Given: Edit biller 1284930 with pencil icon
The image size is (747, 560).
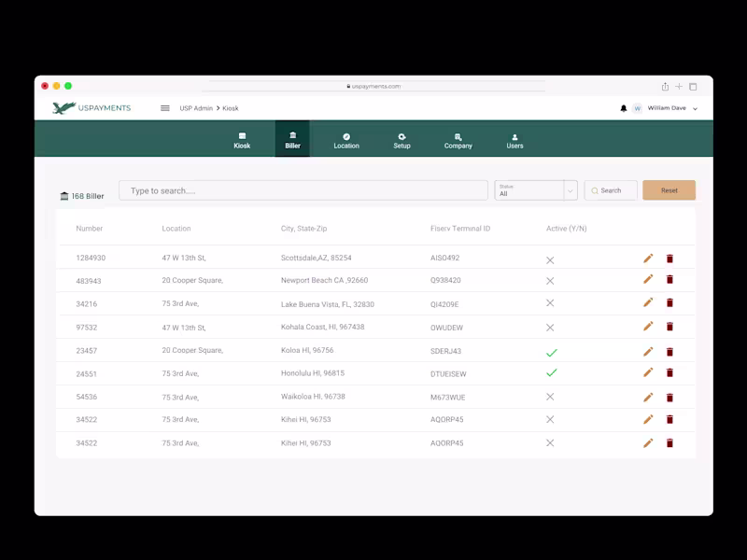Looking at the screenshot, I should 648,259.
